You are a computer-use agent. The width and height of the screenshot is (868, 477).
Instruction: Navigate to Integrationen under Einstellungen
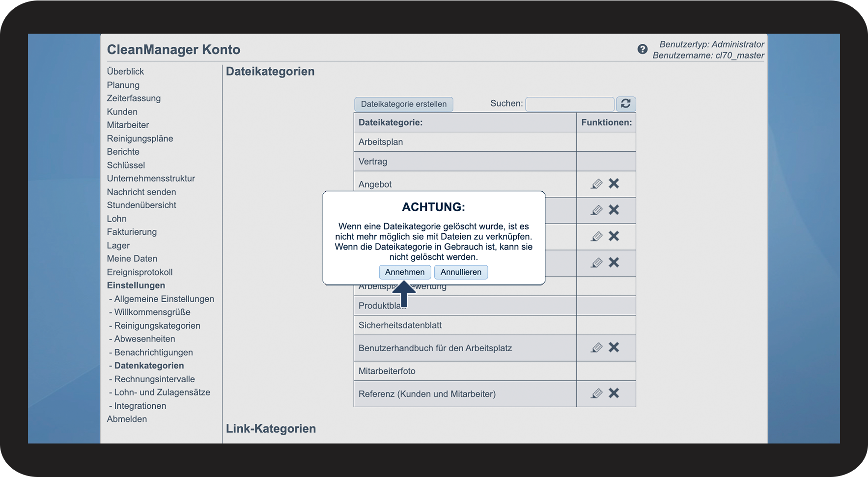click(140, 406)
